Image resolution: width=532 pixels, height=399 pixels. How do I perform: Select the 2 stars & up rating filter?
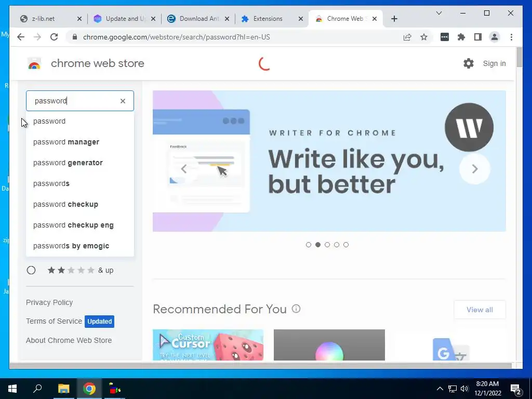coord(31,270)
